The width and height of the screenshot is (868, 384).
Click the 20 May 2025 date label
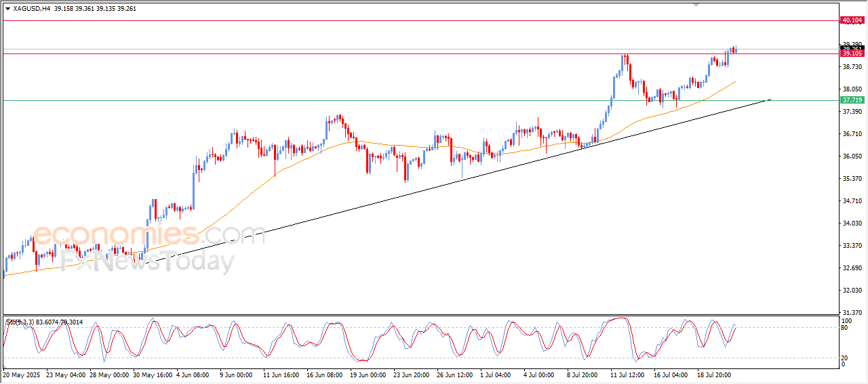[22, 374]
